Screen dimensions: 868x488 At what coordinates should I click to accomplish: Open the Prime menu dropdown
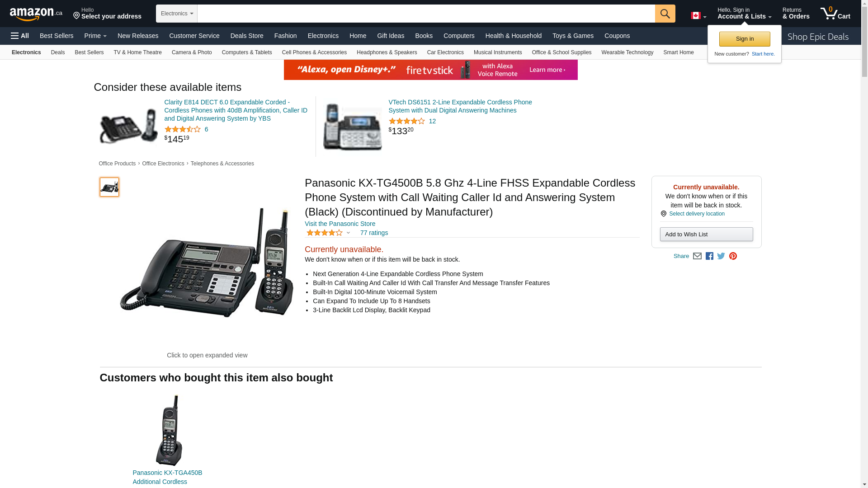pyautogui.click(x=95, y=36)
